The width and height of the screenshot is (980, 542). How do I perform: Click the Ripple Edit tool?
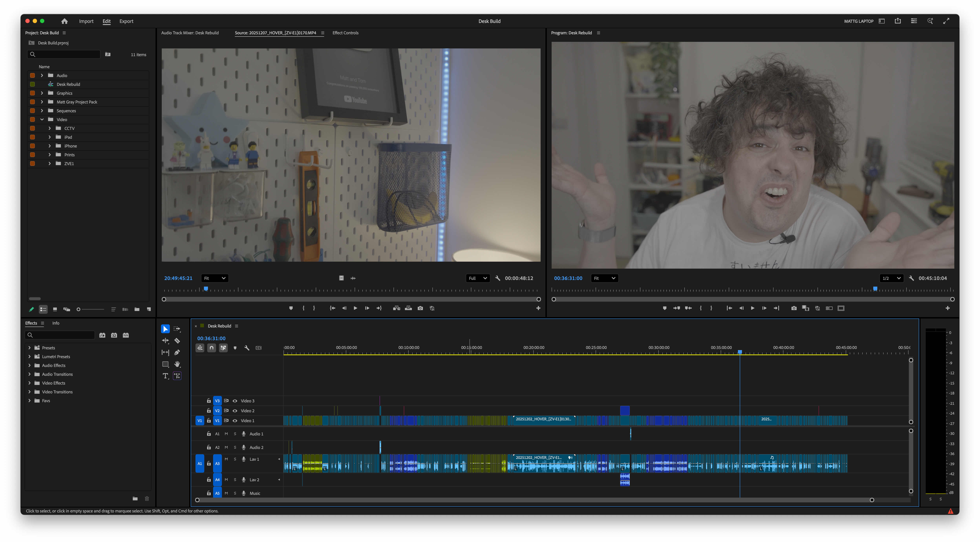(x=165, y=341)
